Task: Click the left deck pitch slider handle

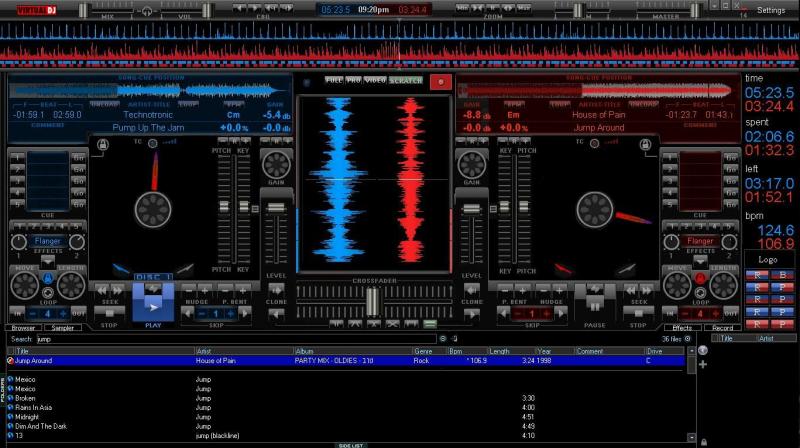Action: (223, 206)
